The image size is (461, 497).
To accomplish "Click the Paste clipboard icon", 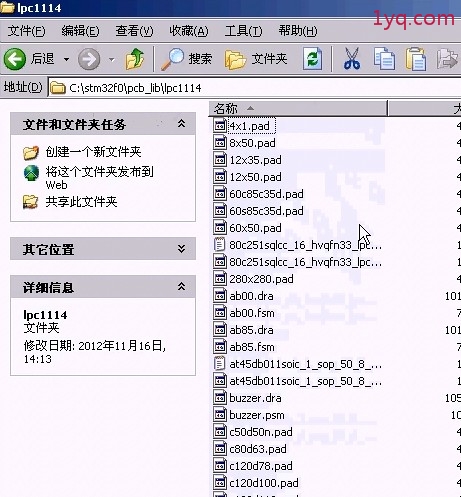I will click(416, 59).
